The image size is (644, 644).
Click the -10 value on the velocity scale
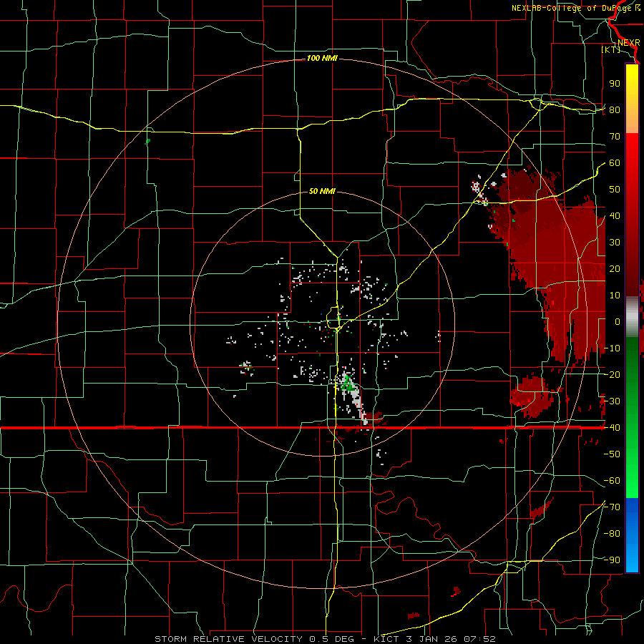tap(612, 348)
